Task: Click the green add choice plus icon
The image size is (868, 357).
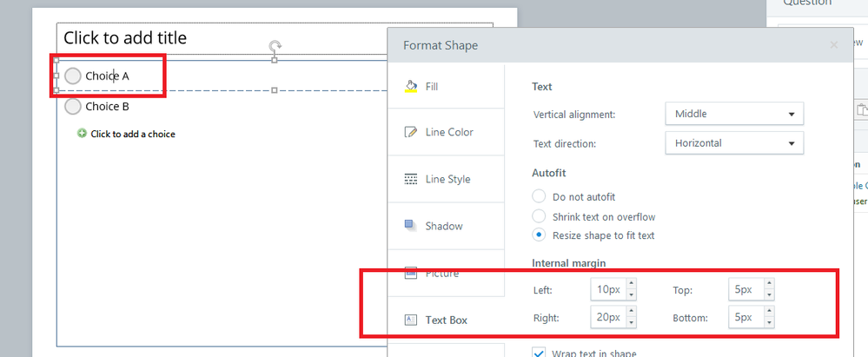Action: (x=82, y=134)
